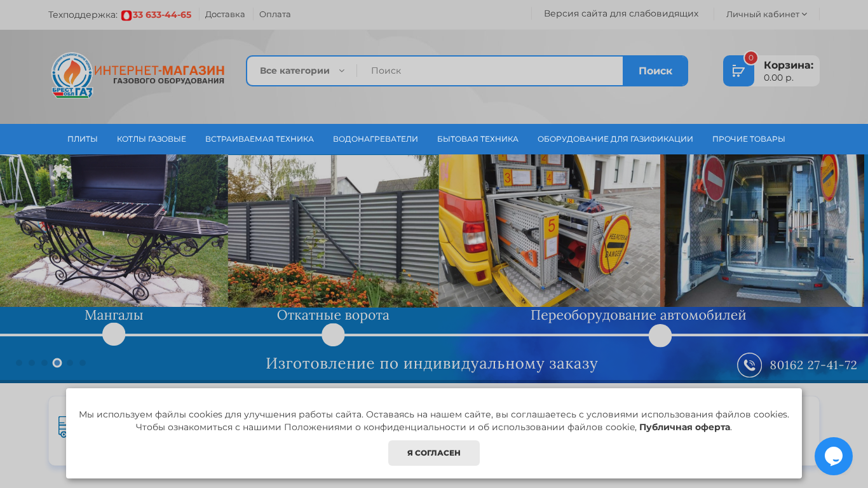Screen dimensions: 868x488
Task: Open the Личный кабинет dropdown
Action: (766, 14)
